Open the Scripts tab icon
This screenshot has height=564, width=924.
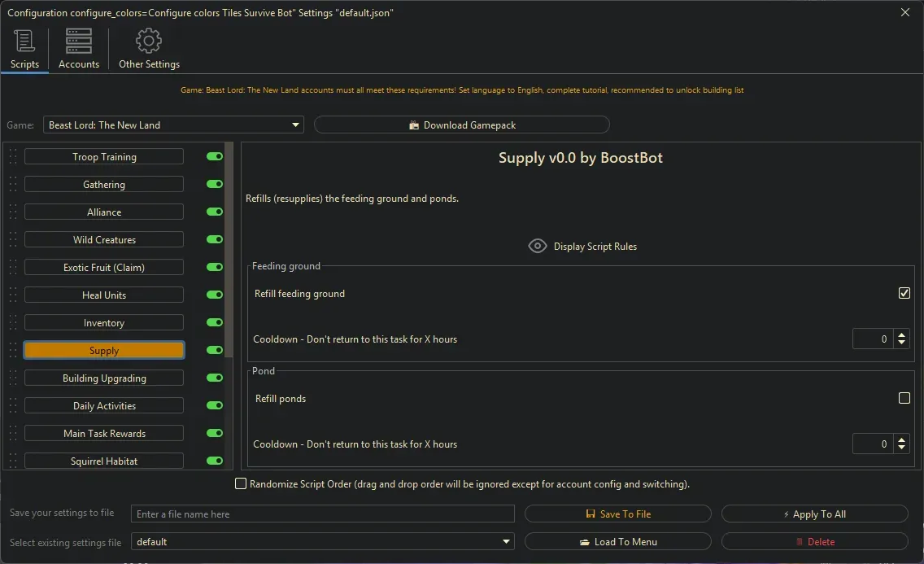coord(24,42)
